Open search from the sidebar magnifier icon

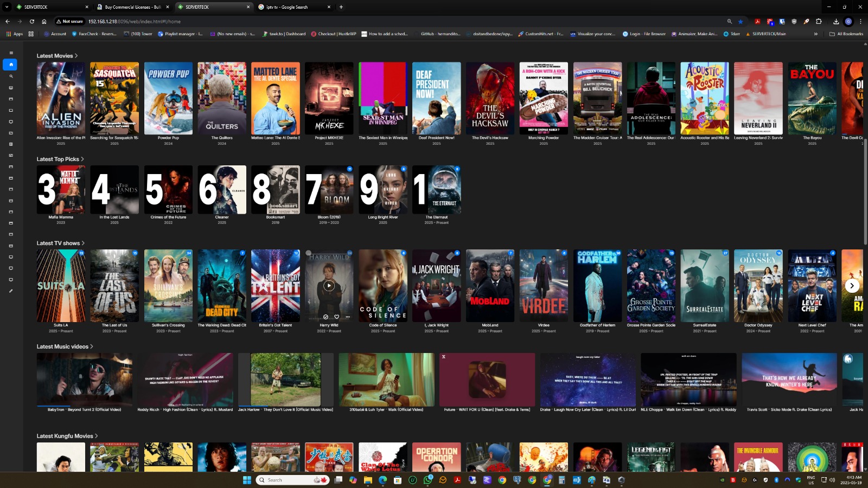tap(11, 76)
